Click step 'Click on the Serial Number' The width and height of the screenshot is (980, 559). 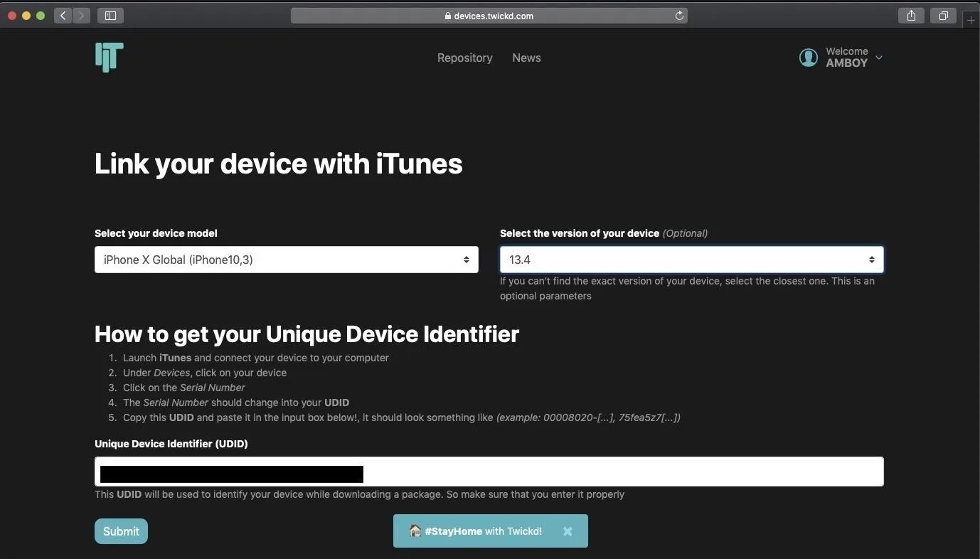point(184,388)
